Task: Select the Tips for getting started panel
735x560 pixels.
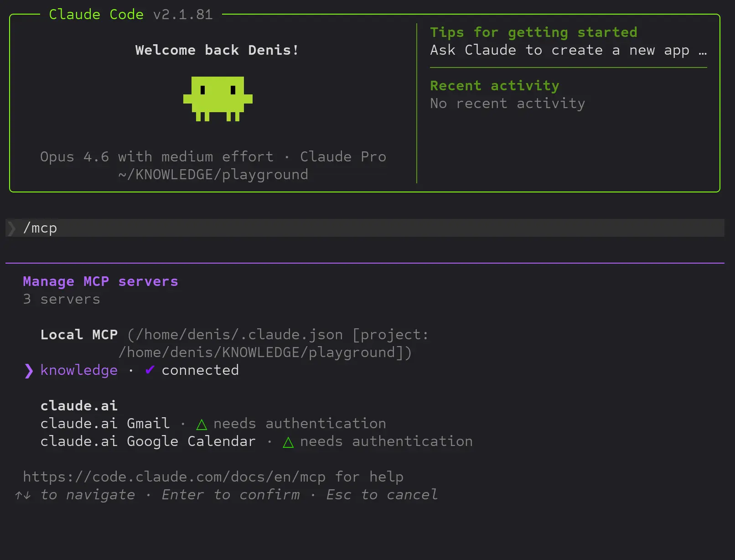Action: pyautogui.click(x=533, y=32)
